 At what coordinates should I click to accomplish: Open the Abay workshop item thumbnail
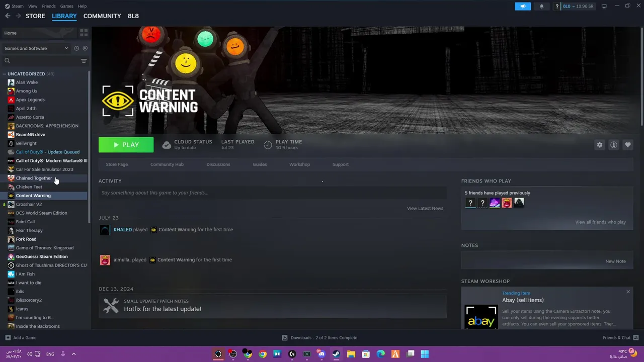[x=481, y=317]
